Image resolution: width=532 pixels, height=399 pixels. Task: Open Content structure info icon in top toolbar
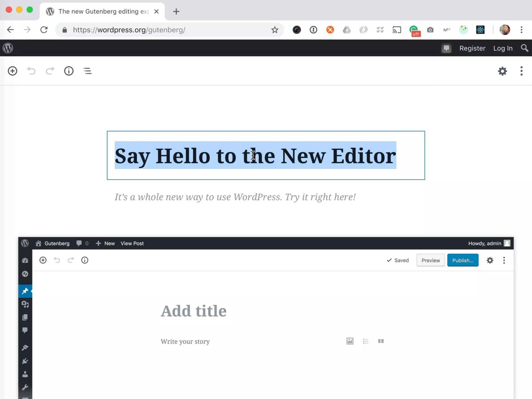click(x=69, y=71)
